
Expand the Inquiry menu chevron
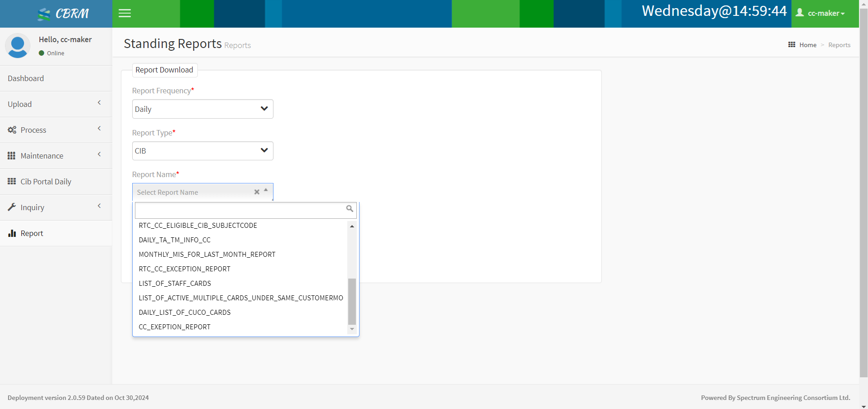pyautogui.click(x=99, y=206)
